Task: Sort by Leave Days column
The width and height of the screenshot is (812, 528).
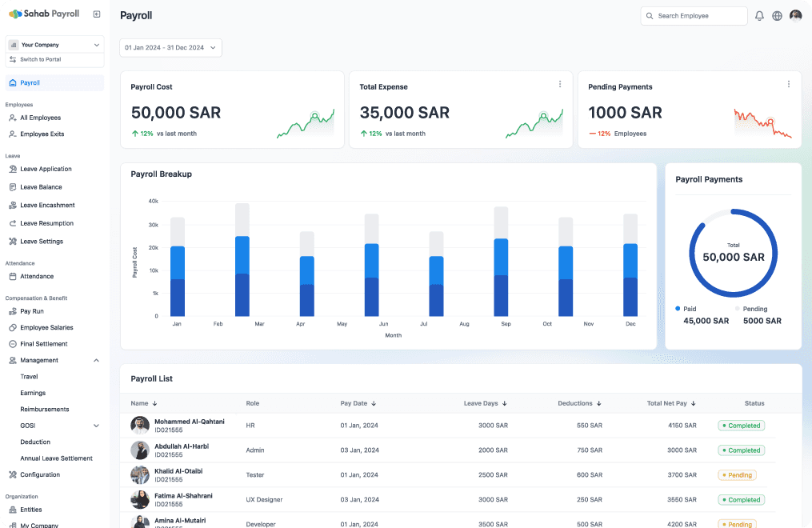Action: pos(486,403)
